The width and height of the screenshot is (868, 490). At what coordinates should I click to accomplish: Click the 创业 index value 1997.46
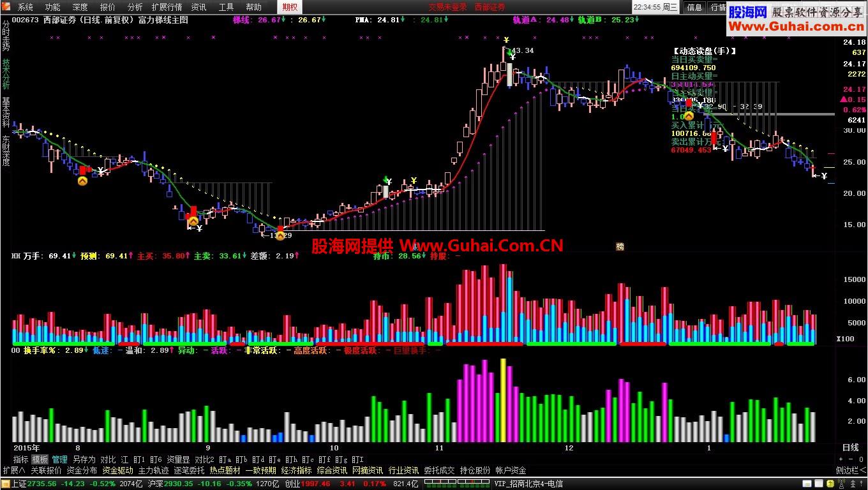coord(315,484)
